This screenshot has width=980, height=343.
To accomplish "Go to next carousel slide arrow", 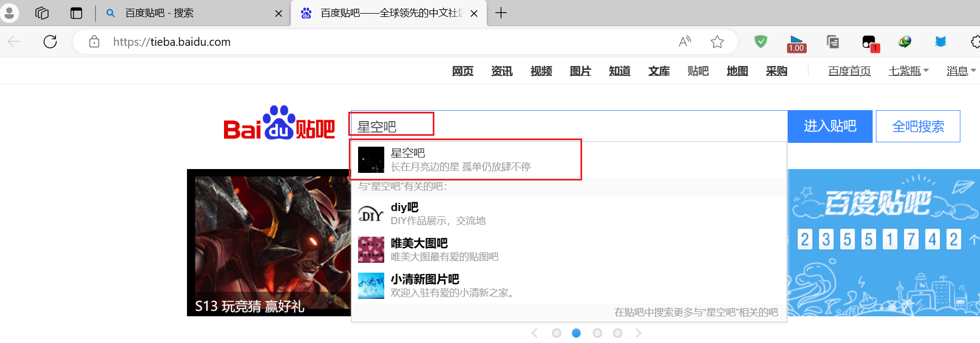I will (638, 333).
